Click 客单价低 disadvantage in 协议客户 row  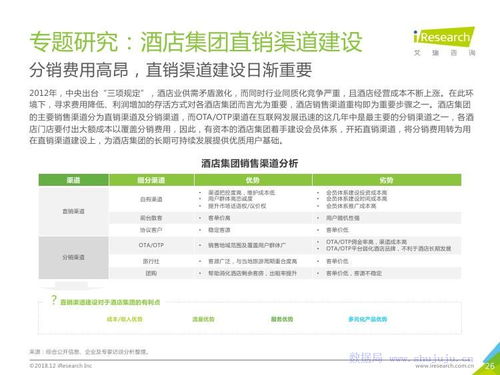click(337, 230)
